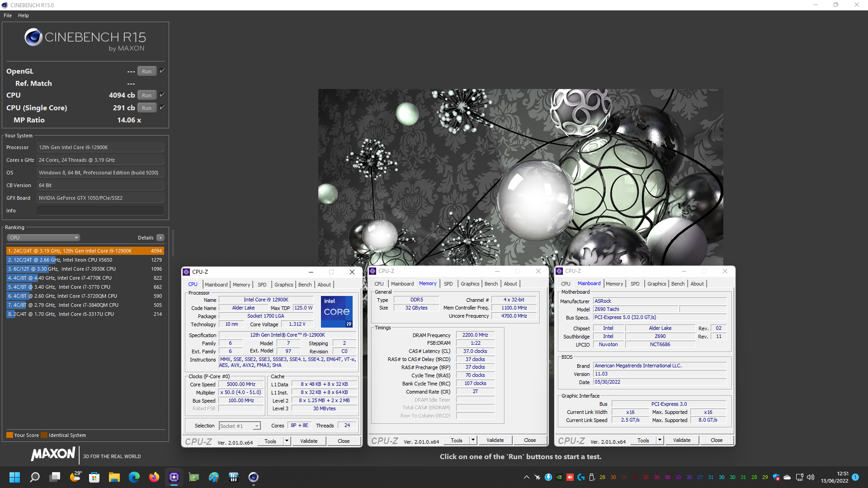The height and width of the screenshot is (488, 868).
Task: Click the orange Your Score legend swatch
Action: pos(9,435)
